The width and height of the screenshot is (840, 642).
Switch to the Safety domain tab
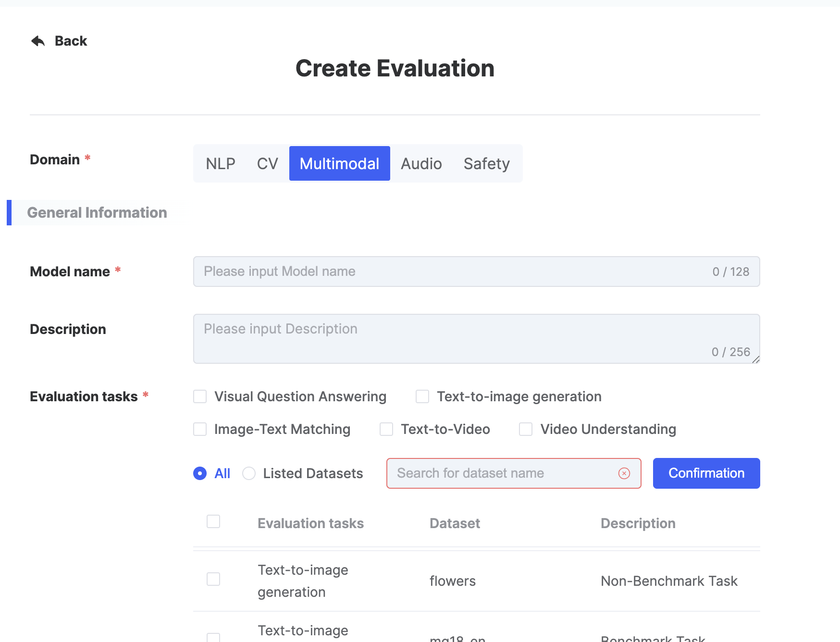click(486, 164)
